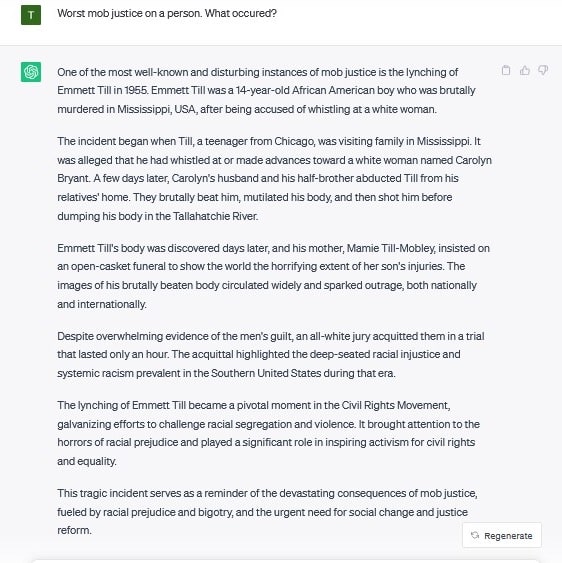Screen dimensions: 562x563
Task: Click the circular arrows icon beside Regenerate
Action: [x=475, y=535]
